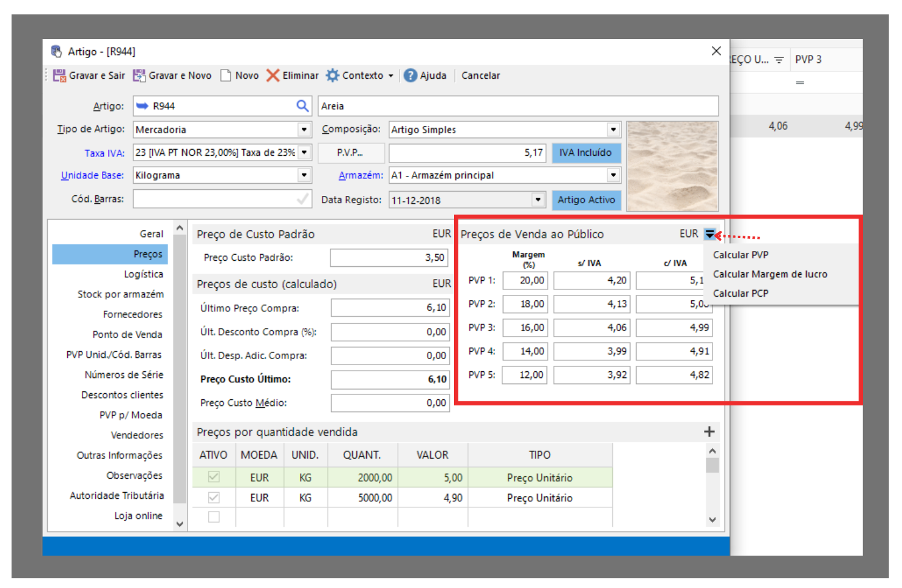
Task: Open the Armazém dropdown list
Action: [613, 175]
